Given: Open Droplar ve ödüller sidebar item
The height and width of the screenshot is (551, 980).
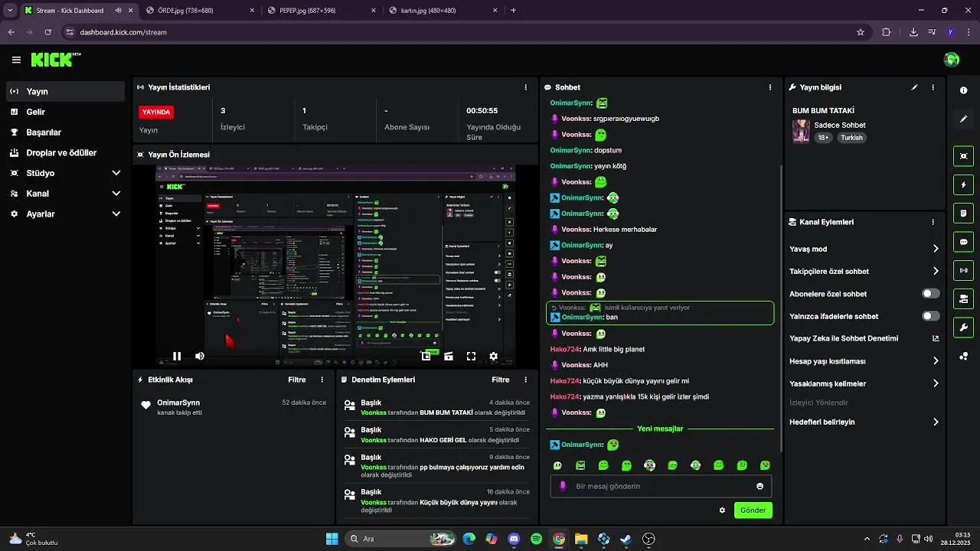Looking at the screenshot, I should [x=65, y=152].
